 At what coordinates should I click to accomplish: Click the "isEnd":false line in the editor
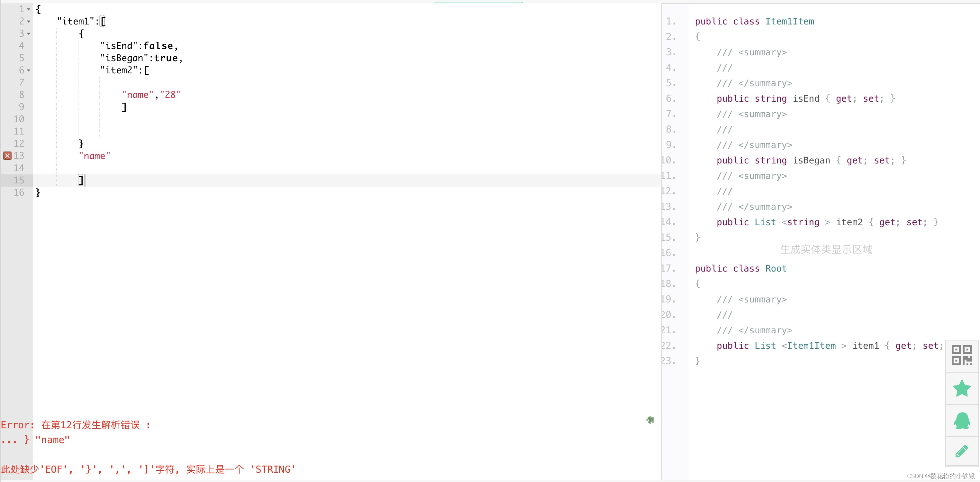coord(139,46)
